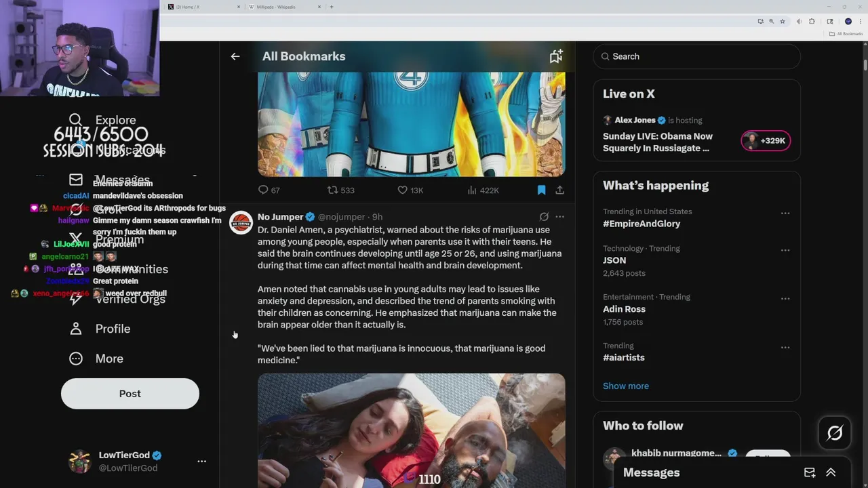Open the Fantastic Four image
The width and height of the screenshot is (868, 488).
(x=411, y=124)
